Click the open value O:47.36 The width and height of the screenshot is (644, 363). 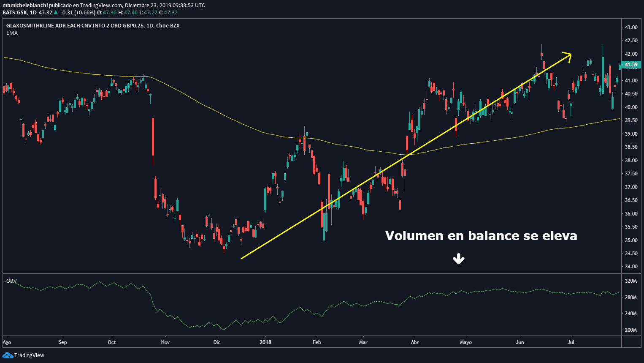[107, 13]
